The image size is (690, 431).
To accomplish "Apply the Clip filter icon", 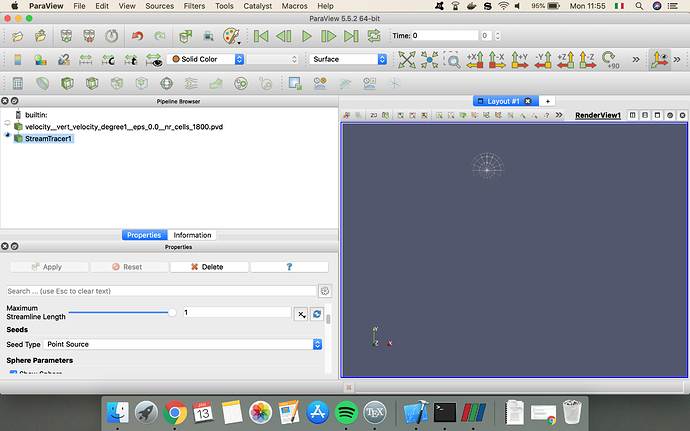I will click(x=67, y=83).
